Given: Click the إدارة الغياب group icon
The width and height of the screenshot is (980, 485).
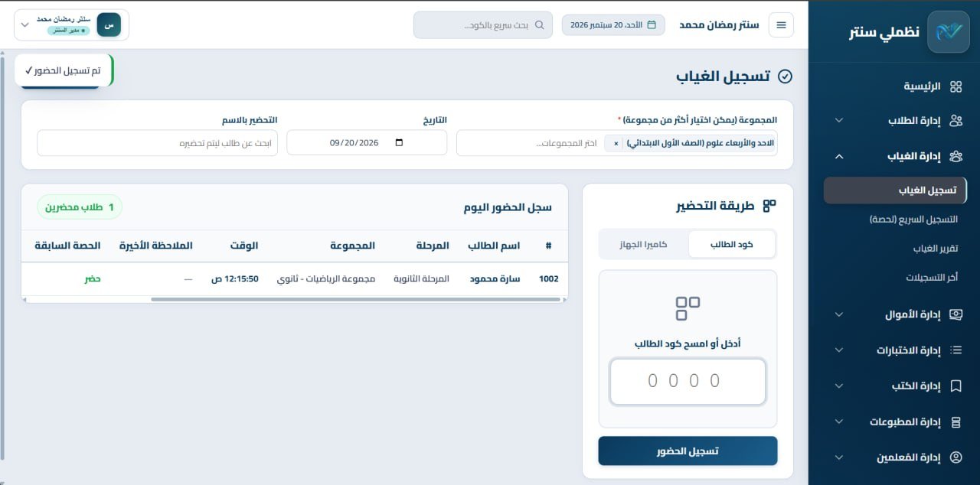Looking at the screenshot, I should 955,156.
